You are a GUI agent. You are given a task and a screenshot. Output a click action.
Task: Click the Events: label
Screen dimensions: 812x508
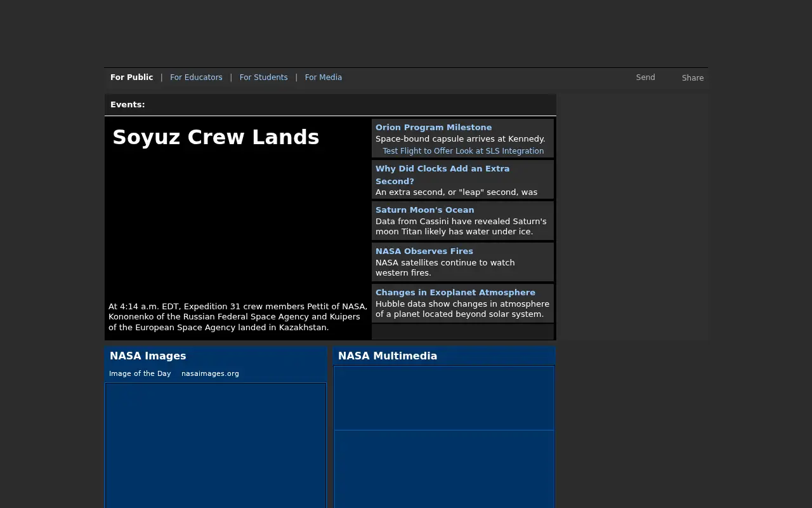(128, 105)
